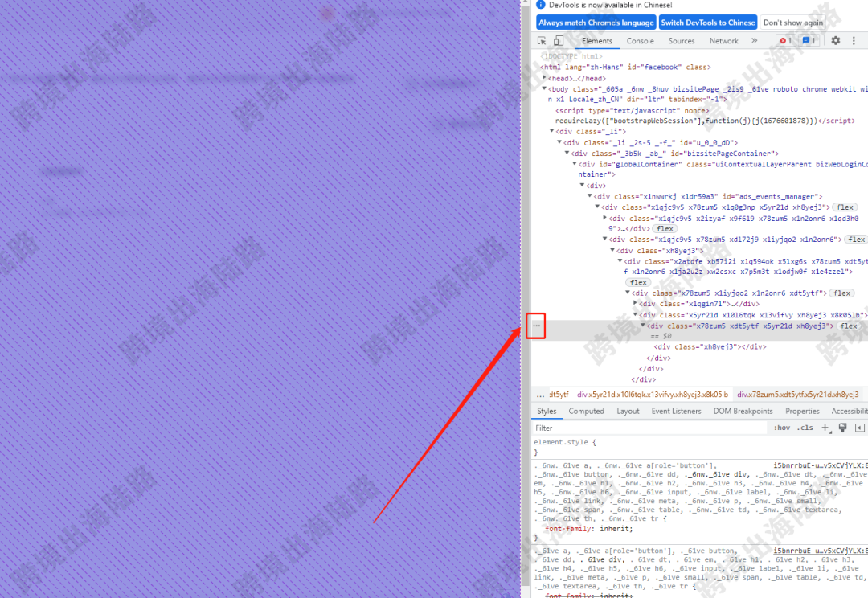Expand the x1qgin71 div node
The height and width of the screenshot is (598, 868).
tap(636, 304)
